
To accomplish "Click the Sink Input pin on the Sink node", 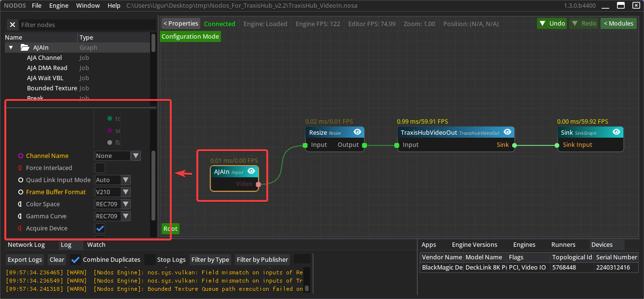I will click(557, 145).
